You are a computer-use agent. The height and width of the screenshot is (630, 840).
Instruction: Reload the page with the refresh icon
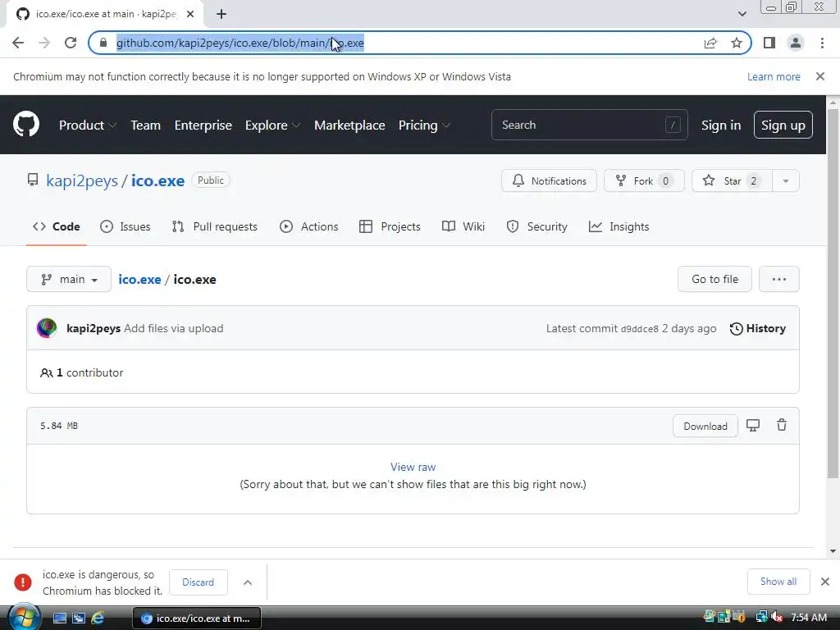click(71, 43)
